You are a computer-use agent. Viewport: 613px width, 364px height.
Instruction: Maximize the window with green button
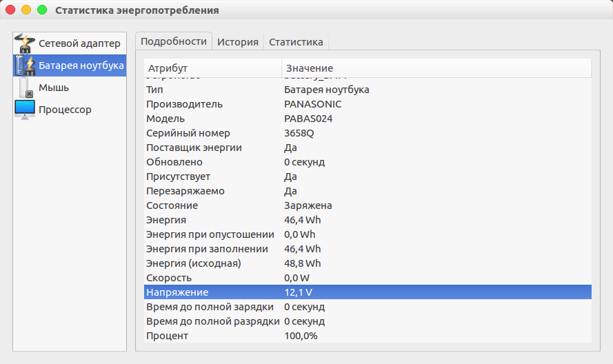pyautogui.click(x=42, y=10)
